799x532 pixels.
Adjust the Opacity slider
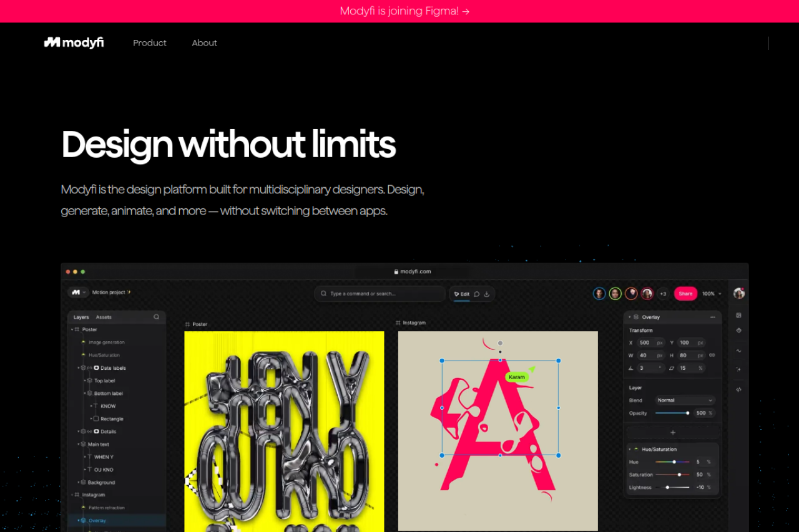click(x=672, y=413)
